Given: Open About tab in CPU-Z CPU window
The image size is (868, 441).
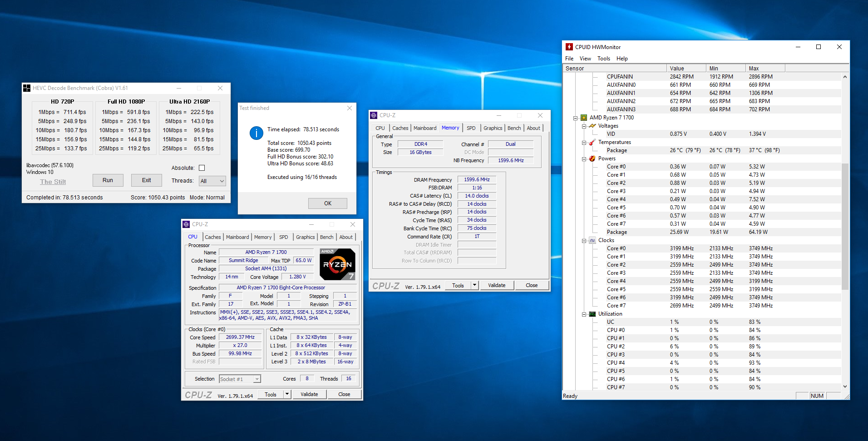Looking at the screenshot, I should [x=346, y=237].
